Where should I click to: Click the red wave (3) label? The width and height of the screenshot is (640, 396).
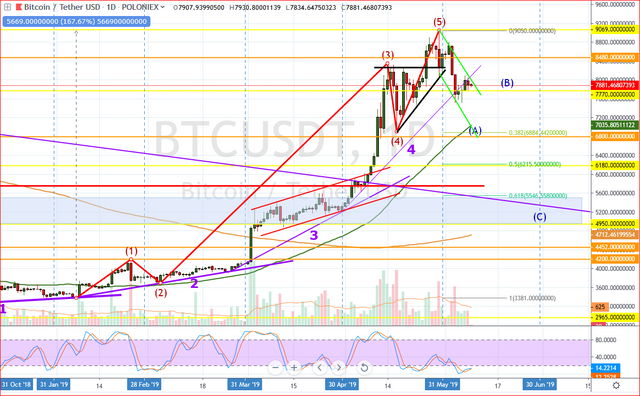point(388,54)
